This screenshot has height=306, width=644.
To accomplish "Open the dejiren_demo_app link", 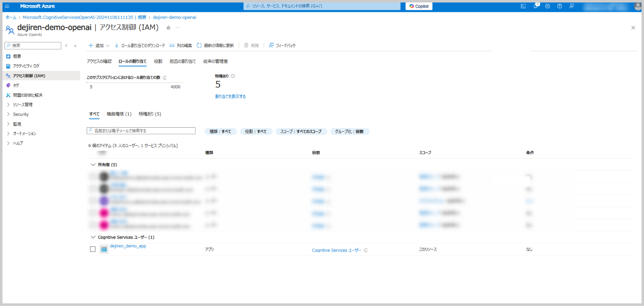I will pyautogui.click(x=128, y=246).
